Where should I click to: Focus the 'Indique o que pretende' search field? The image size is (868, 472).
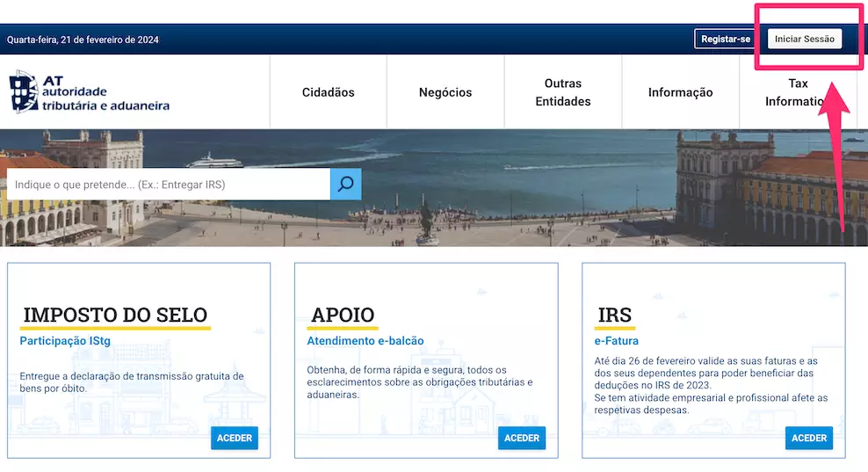169,185
